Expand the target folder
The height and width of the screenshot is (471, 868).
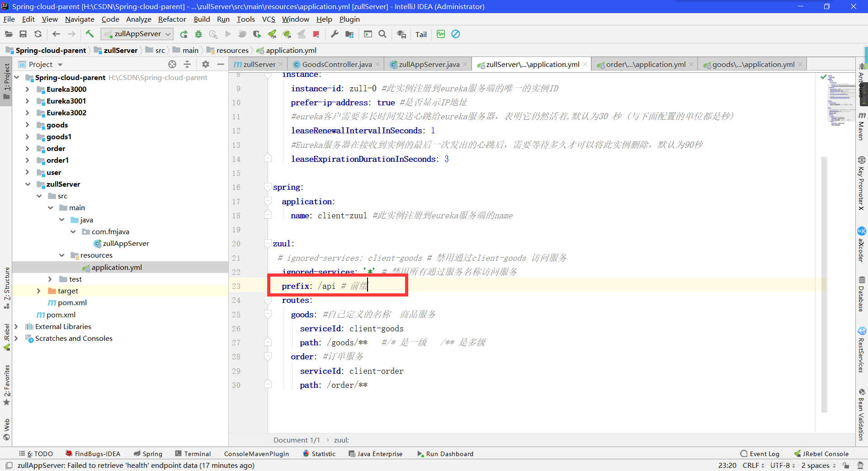[38, 291]
